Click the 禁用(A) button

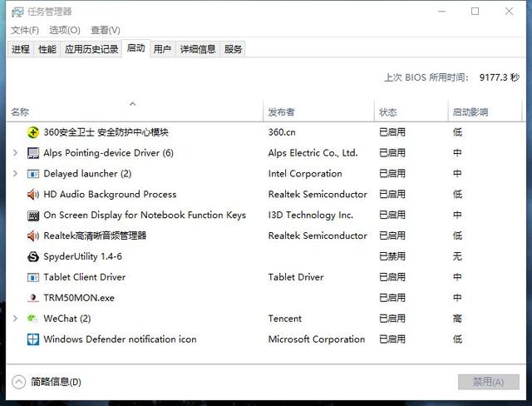488,382
